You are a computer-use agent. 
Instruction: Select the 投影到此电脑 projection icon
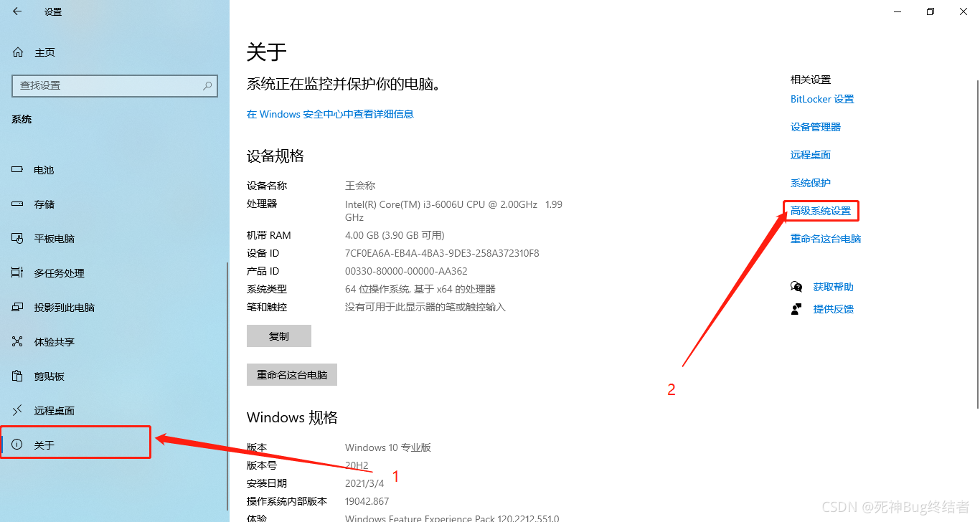click(18, 308)
